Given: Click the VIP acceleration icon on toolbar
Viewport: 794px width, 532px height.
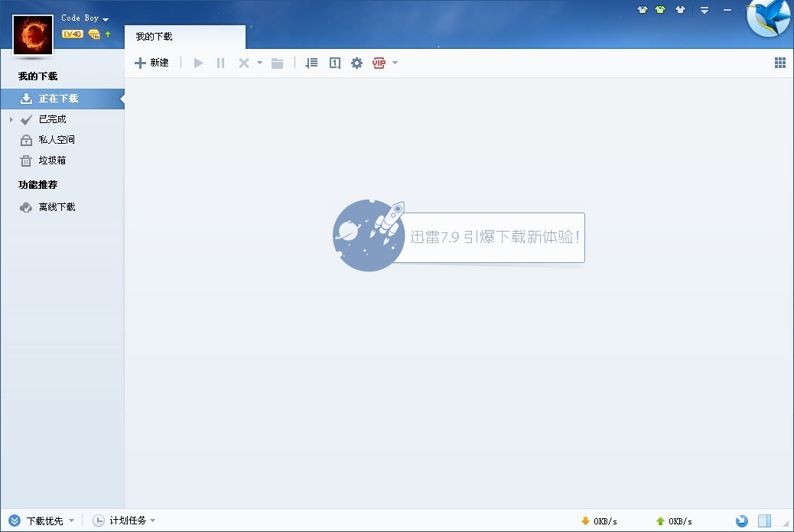Looking at the screenshot, I should tap(379, 63).
